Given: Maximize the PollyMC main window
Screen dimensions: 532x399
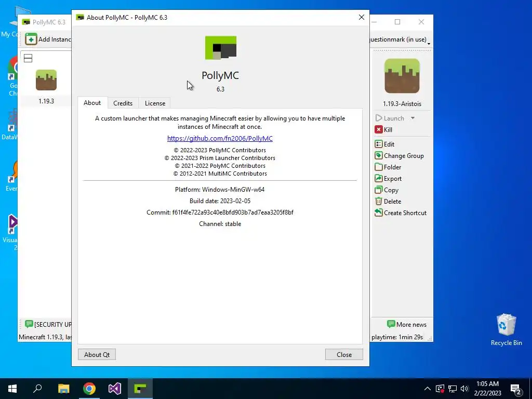Looking at the screenshot, I should pyautogui.click(x=397, y=22).
